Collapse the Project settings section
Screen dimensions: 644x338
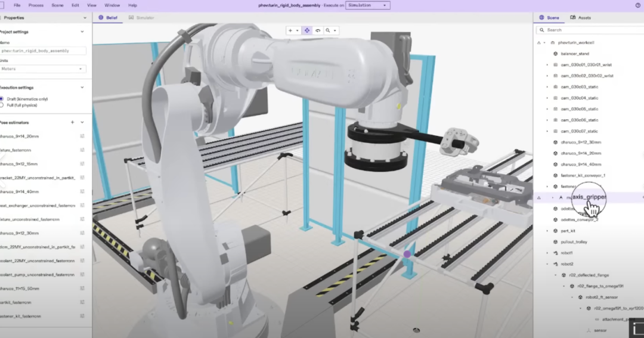pos(82,32)
